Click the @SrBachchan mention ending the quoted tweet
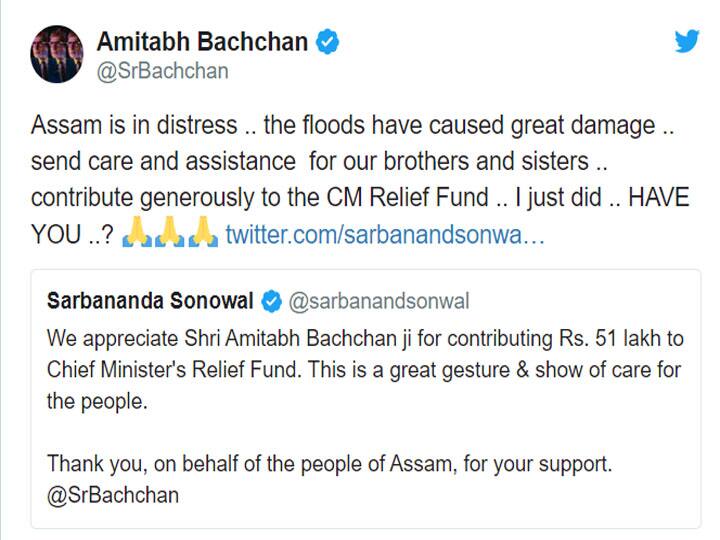 point(112,495)
